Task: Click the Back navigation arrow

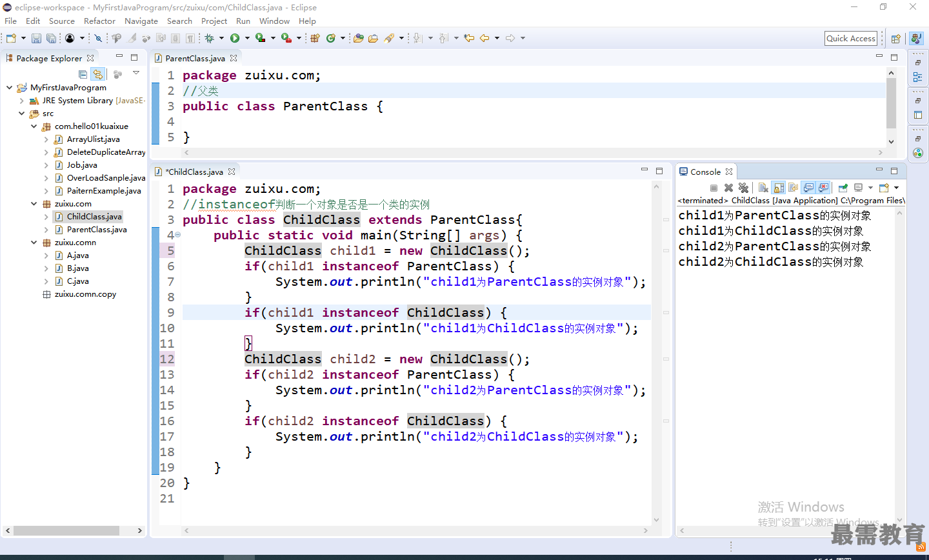Action: (x=484, y=38)
